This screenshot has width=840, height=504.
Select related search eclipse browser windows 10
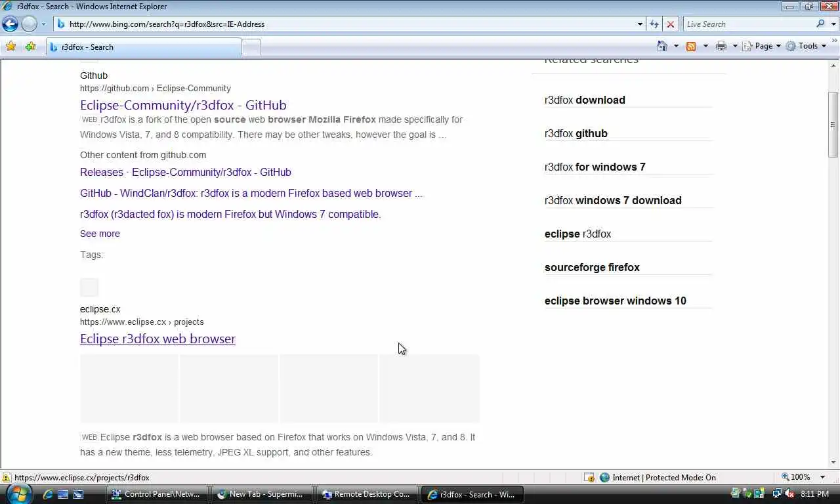point(616,301)
